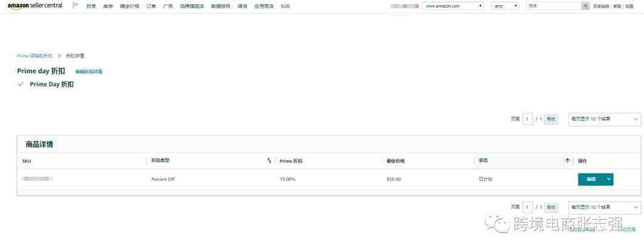Open the 数据报告 menu

point(221,7)
